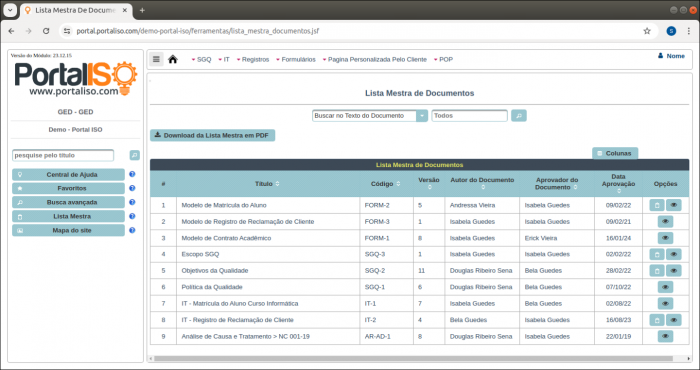Image resolution: width=700 pixels, height=370 pixels.
Task: Click the PortalISO logo
Action: pyautogui.click(x=76, y=79)
